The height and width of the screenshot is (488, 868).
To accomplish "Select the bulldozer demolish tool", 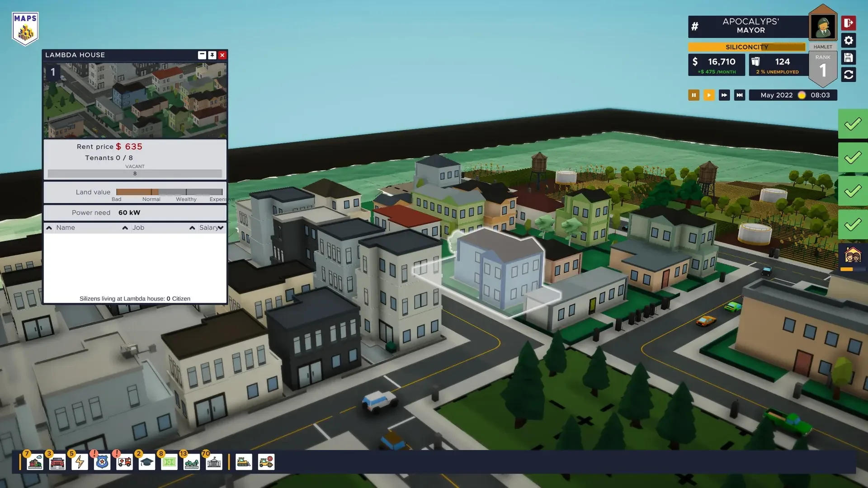I will pyautogui.click(x=244, y=462).
